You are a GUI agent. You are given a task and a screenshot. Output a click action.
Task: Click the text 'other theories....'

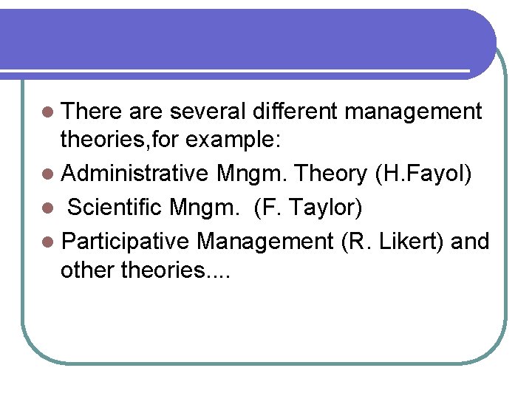(x=146, y=270)
